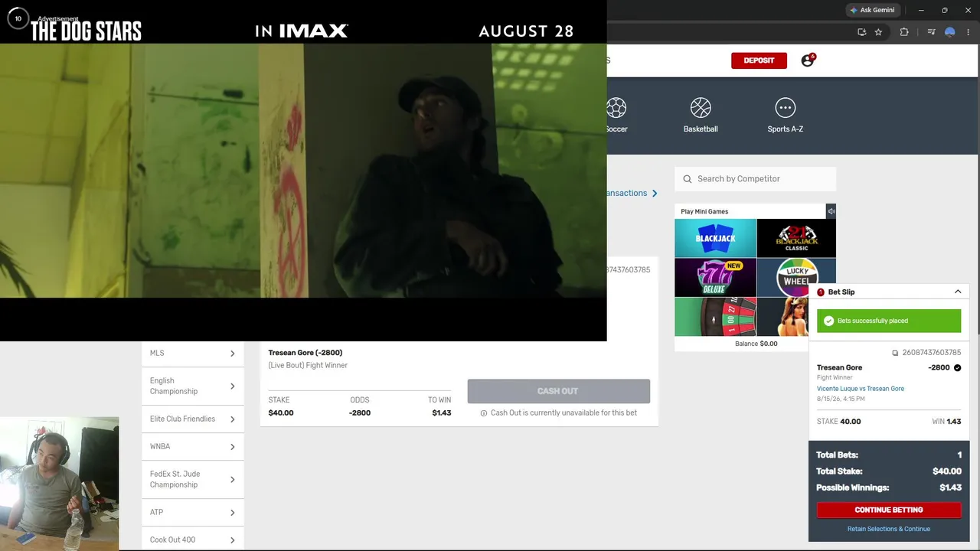Launch the Blackjack mini game
The image size is (980, 551).
pyautogui.click(x=715, y=238)
